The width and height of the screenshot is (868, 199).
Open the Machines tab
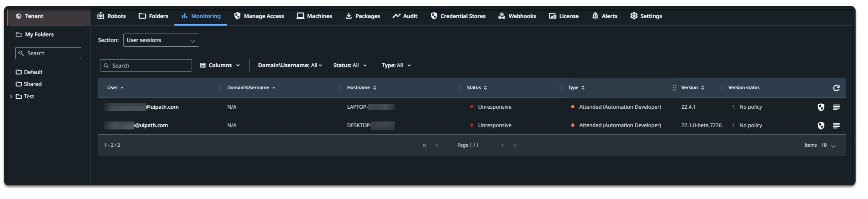[x=314, y=16]
